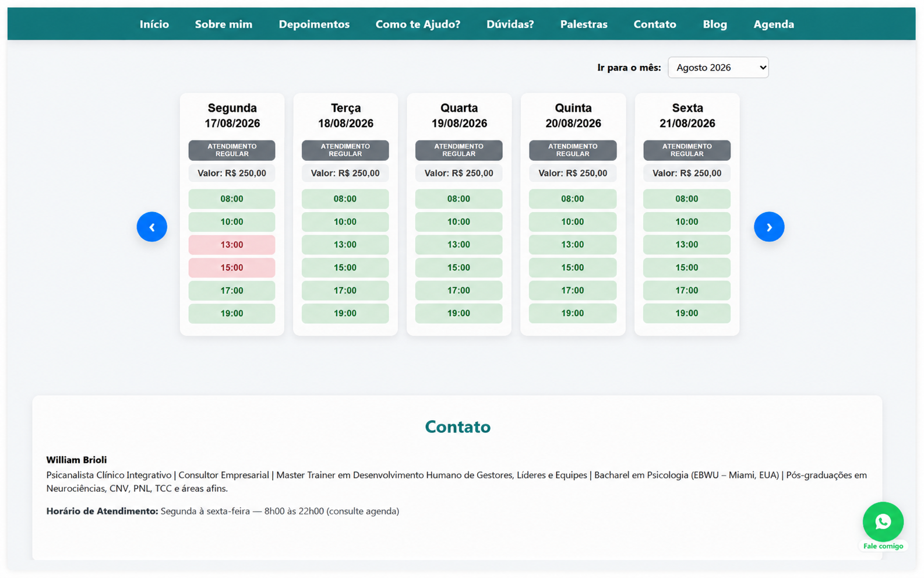
Task: Select Como te Ajudo? menu item
Action: point(418,24)
